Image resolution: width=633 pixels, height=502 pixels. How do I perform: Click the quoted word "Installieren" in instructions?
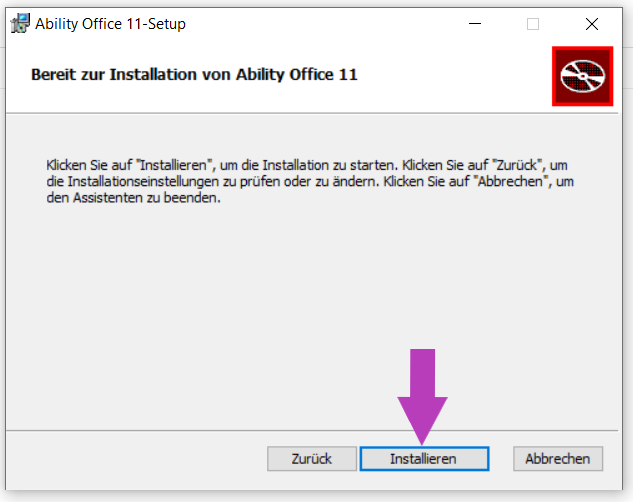click(x=175, y=165)
